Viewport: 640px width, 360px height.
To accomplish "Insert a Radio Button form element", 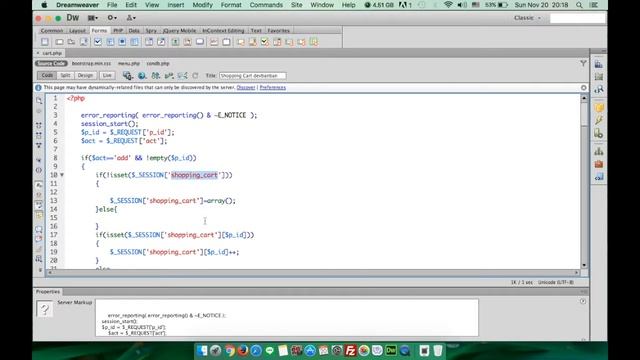I will point(122,42).
